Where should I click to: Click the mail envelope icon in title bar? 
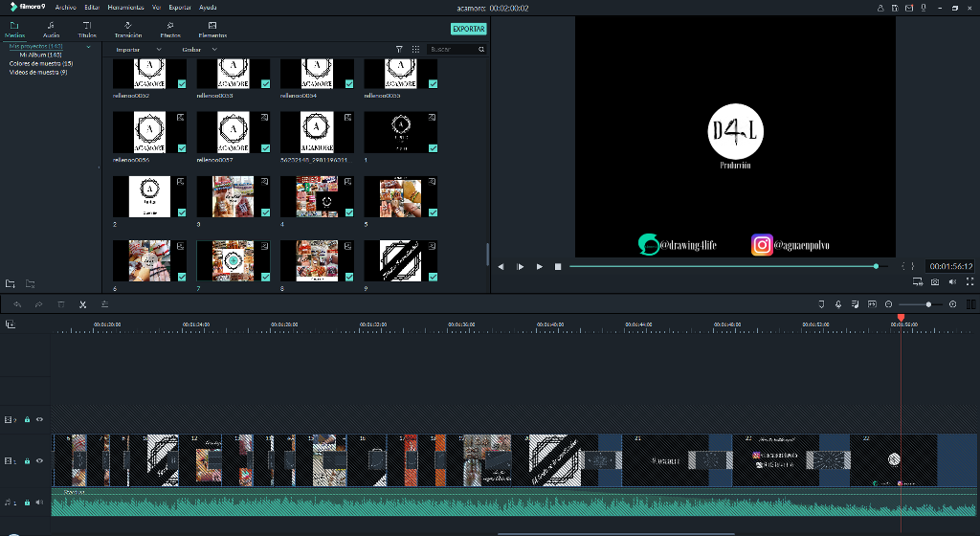[x=909, y=8]
